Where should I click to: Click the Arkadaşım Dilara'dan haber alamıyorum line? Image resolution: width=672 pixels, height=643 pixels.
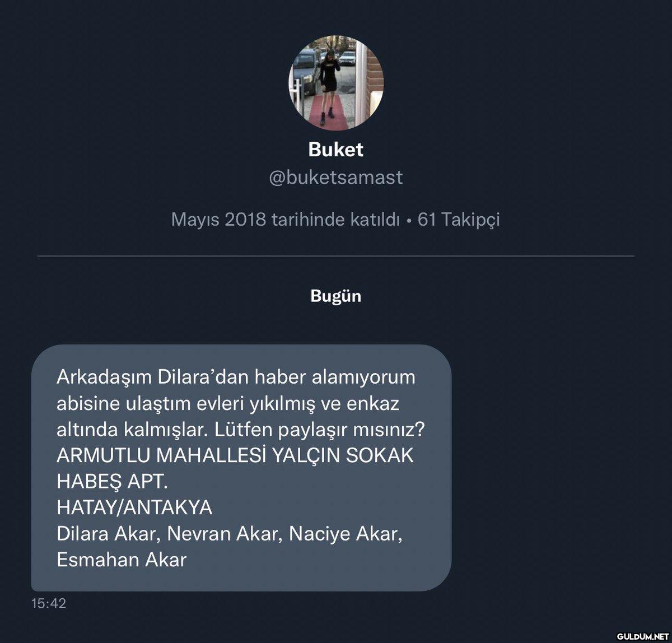236,378
